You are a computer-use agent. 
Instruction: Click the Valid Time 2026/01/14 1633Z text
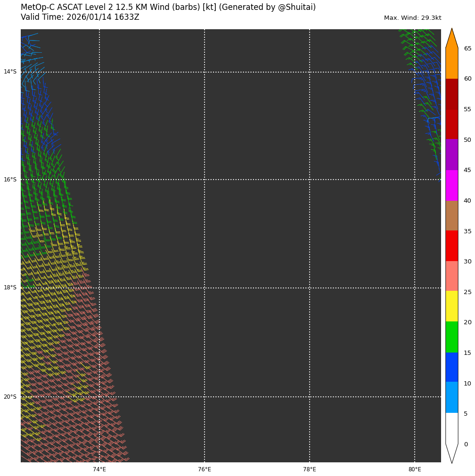(x=80, y=17)
